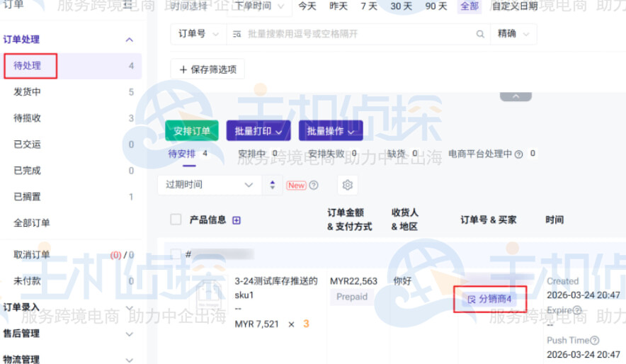This screenshot has height=364, width=626.
Task: Expand the 物流管理 sidebar section
Action: click(130, 360)
